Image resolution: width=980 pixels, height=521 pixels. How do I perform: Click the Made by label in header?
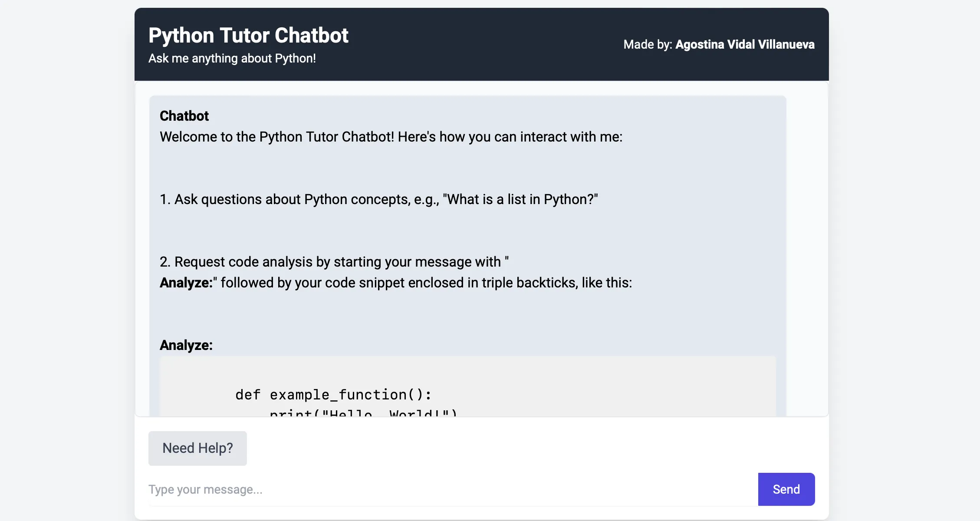click(648, 44)
